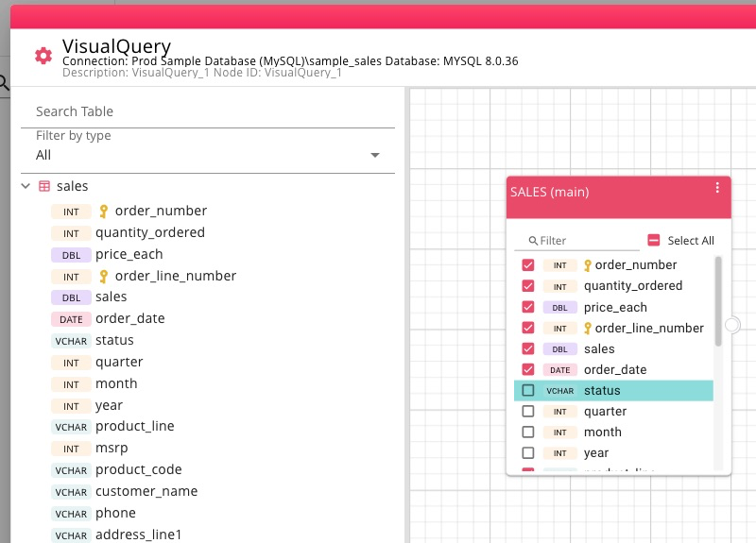Screen dimensions: 756x543
Task: Check the status column checkbox
Action: pos(528,390)
